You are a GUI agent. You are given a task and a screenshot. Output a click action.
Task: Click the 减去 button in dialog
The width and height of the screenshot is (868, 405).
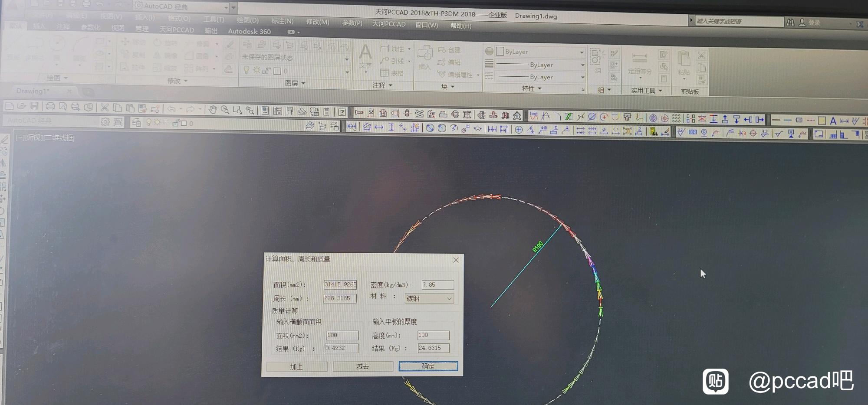(363, 366)
